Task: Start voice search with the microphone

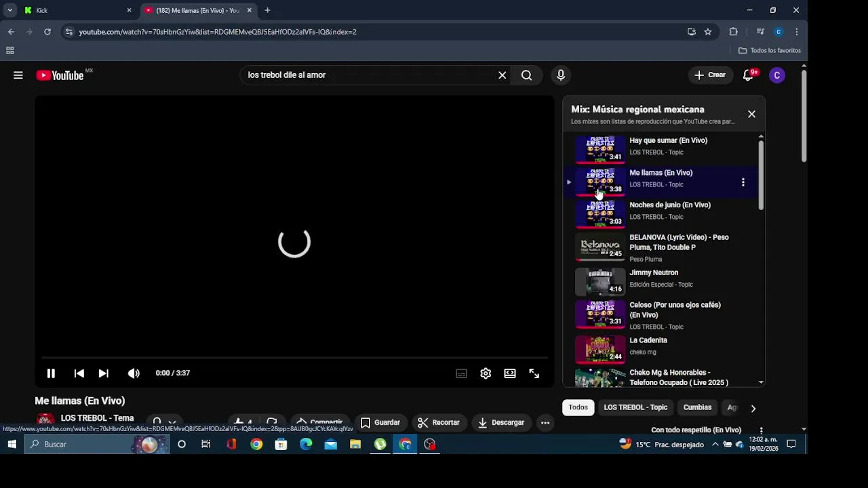Action: click(x=561, y=75)
